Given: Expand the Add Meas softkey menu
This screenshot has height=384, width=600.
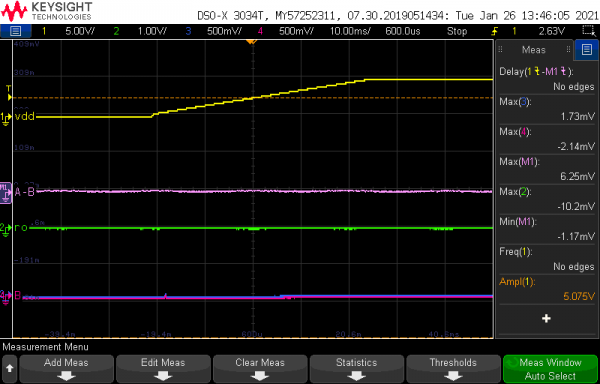Looking at the screenshot, I should pyautogui.click(x=66, y=369).
